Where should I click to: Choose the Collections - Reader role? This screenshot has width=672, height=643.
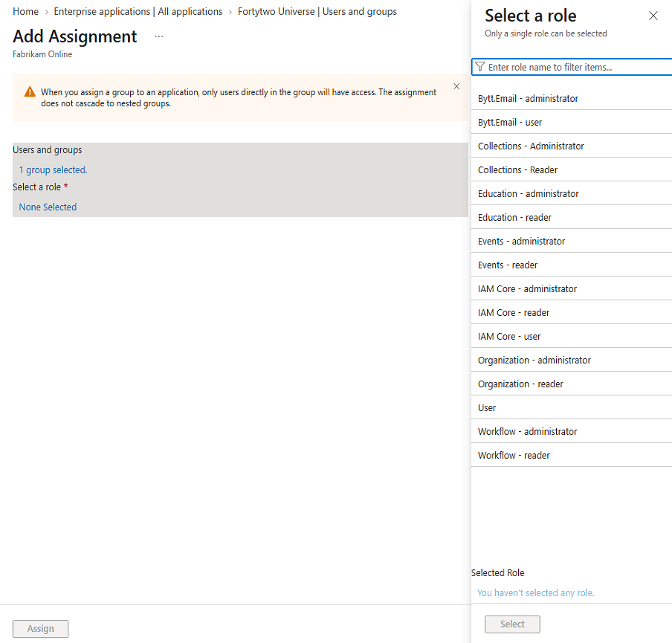(572, 169)
